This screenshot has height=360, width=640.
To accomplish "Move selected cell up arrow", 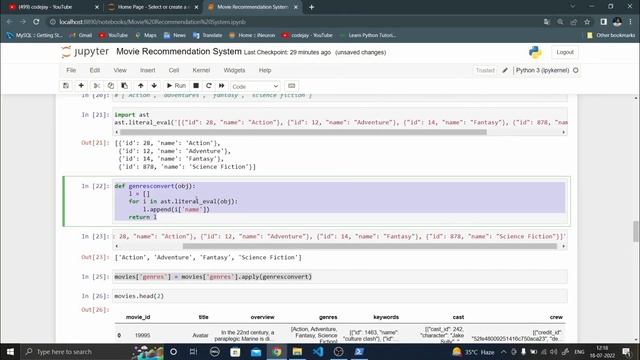I will [140, 86].
